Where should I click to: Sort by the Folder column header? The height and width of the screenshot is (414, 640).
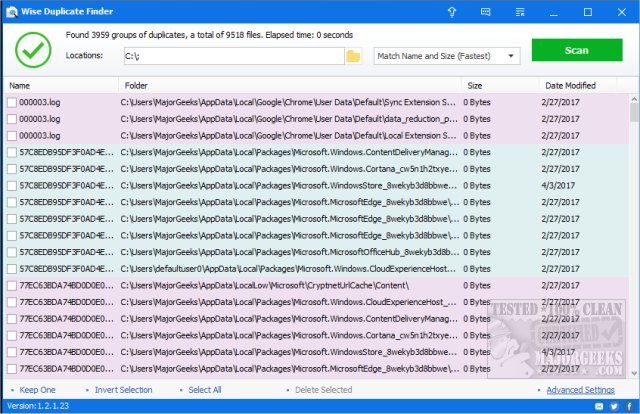(x=290, y=86)
